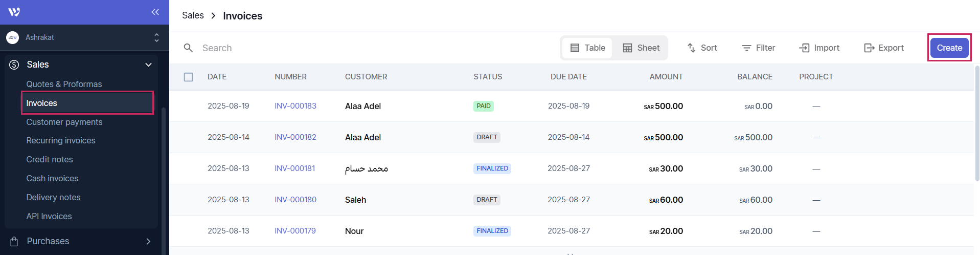This screenshot has height=255, width=980.
Task: Click the search magnifier icon
Action: coord(188,48)
